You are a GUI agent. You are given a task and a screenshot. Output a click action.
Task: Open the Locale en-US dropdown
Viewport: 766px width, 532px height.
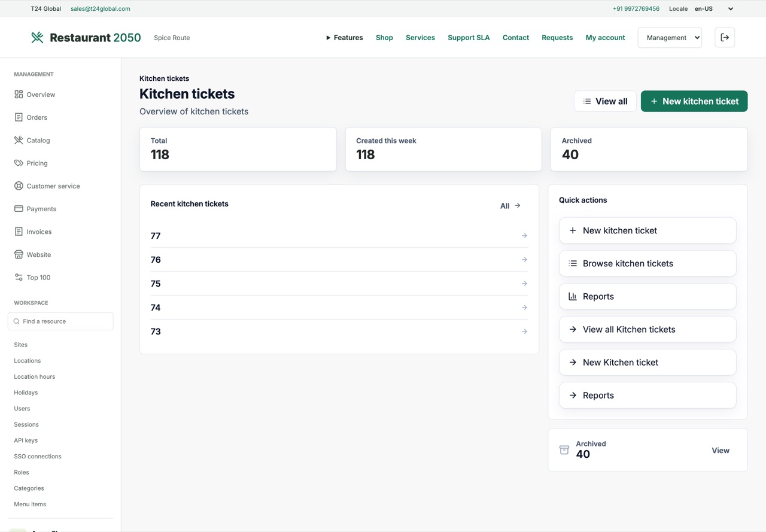pyautogui.click(x=714, y=9)
